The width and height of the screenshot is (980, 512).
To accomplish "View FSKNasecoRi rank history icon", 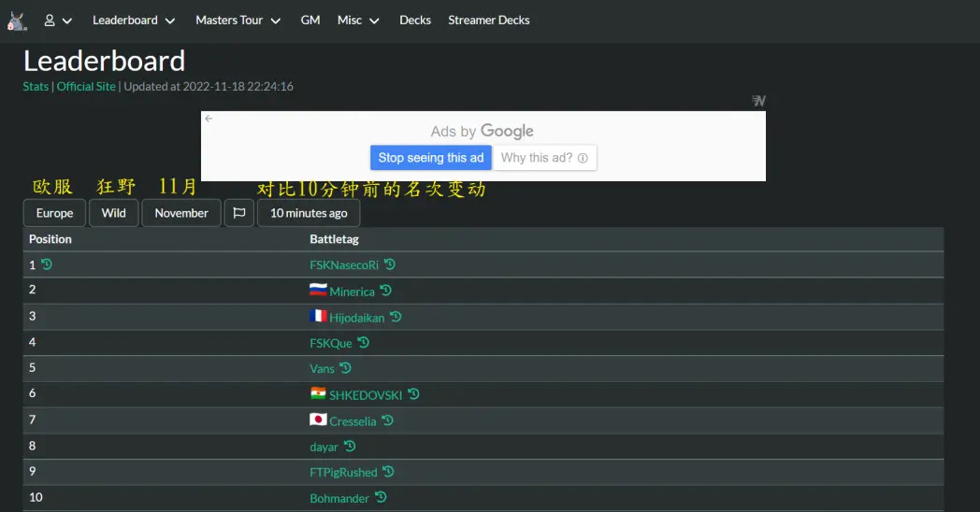I will click(x=390, y=265).
